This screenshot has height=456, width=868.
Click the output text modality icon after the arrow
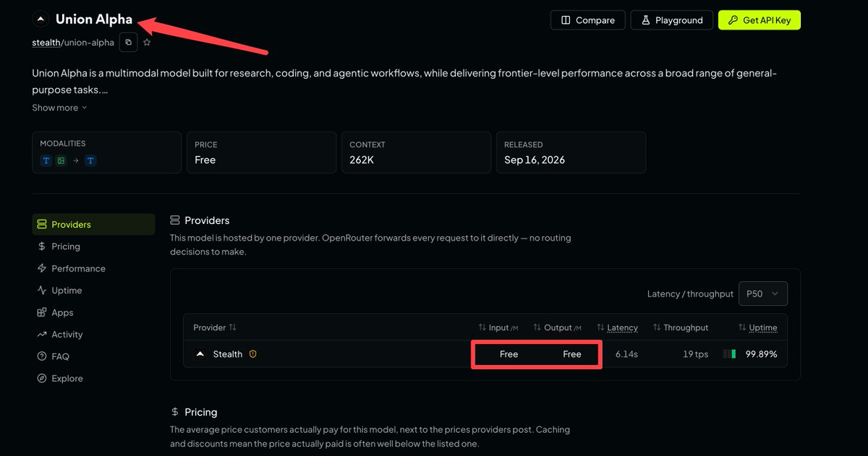[90, 160]
